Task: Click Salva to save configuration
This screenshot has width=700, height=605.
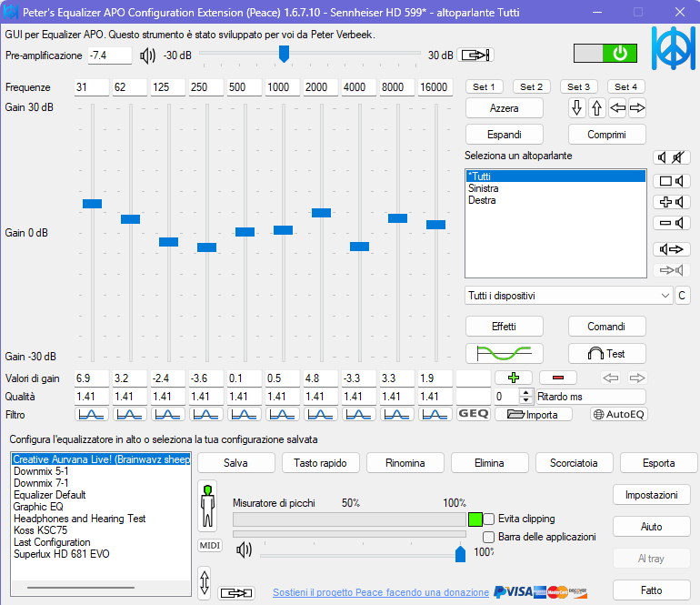Action: 236,463
